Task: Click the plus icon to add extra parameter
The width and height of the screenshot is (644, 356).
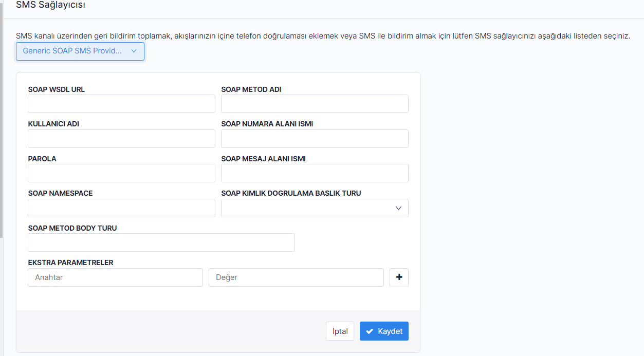Action: tap(399, 277)
